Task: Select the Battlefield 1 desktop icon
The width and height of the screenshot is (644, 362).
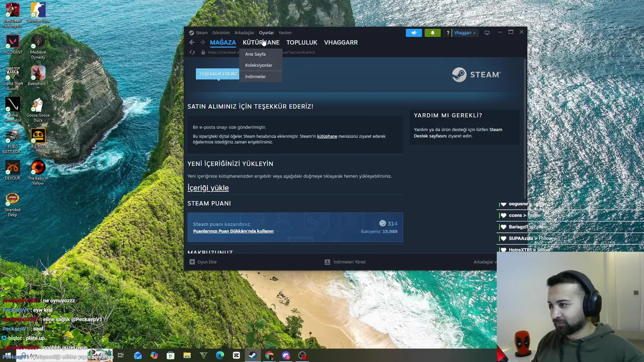Action: 38,76
